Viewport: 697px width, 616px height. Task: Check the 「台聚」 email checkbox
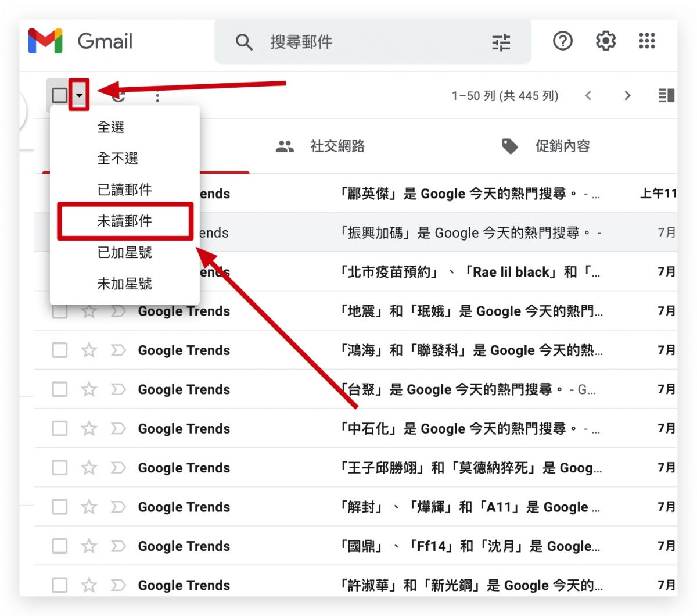point(59,389)
